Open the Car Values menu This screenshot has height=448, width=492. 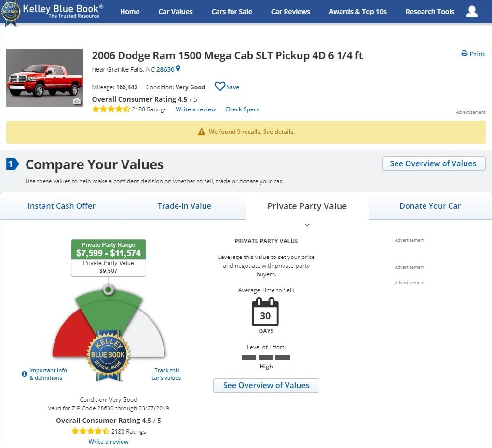pos(176,12)
